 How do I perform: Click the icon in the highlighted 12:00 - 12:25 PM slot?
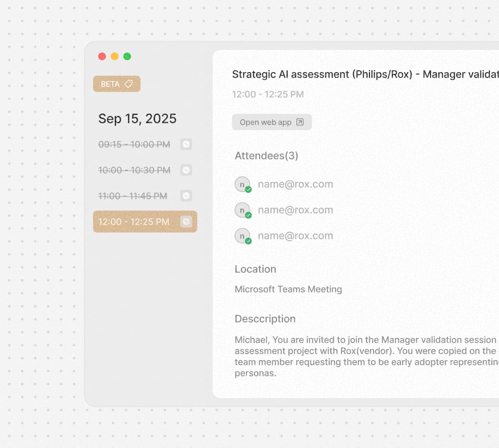point(186,221)
